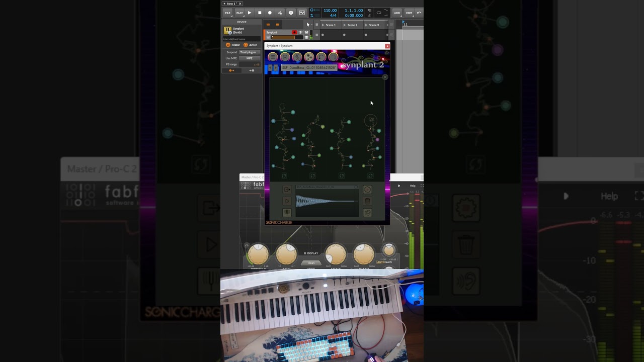Close the Genopatch overlay with X
The height and width of the screenshot is (362, 644).
385,77
